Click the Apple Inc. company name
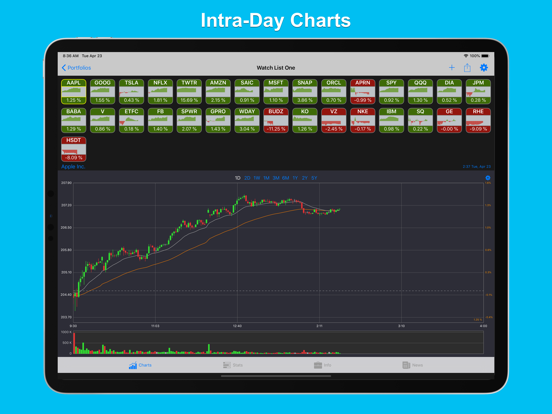Screen dimensions: 552x414 pos(73,167)
